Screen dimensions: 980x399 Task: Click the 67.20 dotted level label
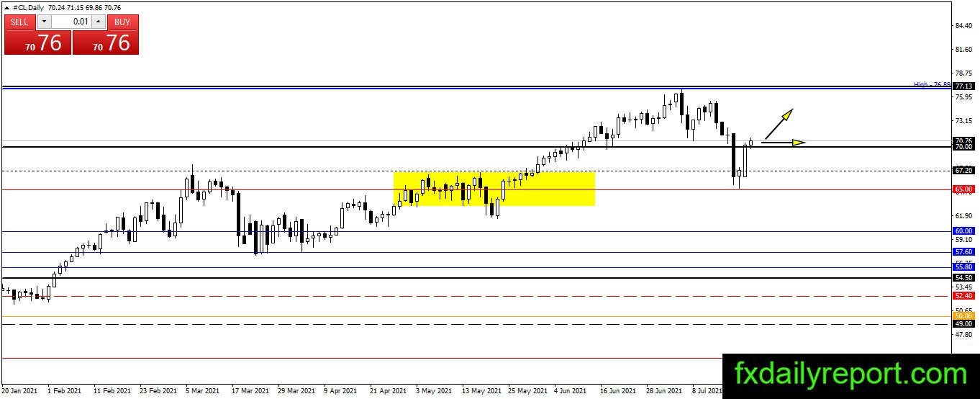(x=963, y=171)
